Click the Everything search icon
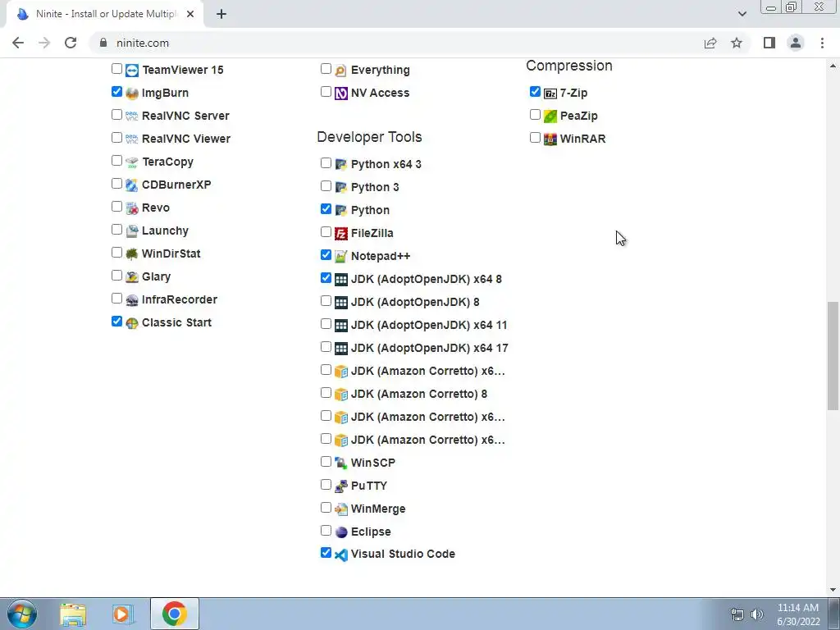 (340, 71)
